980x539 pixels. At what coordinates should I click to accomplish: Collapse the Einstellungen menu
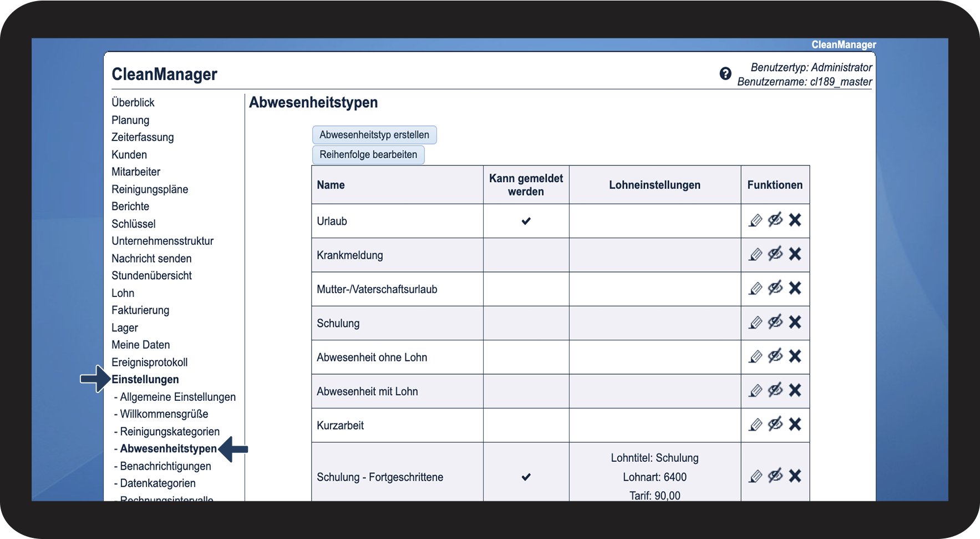pos(145,380)
